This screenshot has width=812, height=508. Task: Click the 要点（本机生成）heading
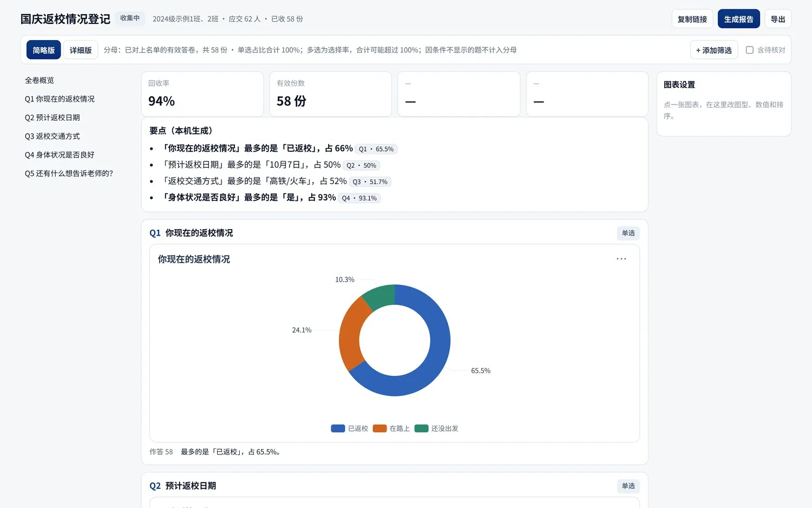[181, 131]
